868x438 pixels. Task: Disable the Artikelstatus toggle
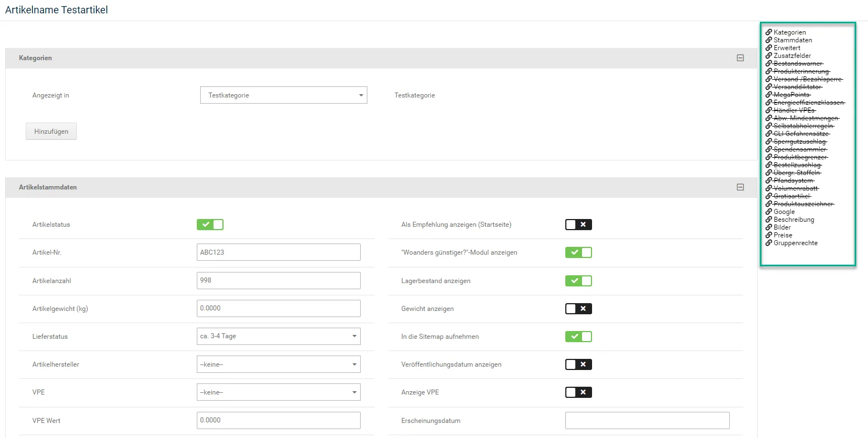210,225
